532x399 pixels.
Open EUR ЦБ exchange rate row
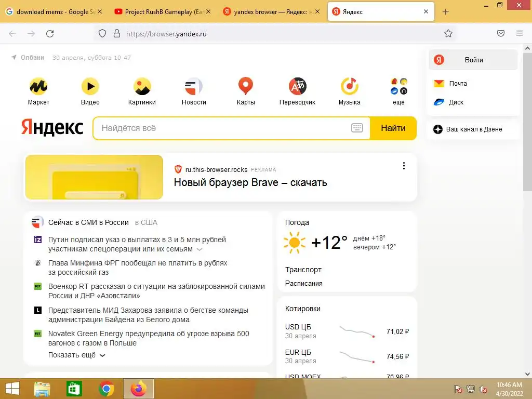tap(347, 356)
